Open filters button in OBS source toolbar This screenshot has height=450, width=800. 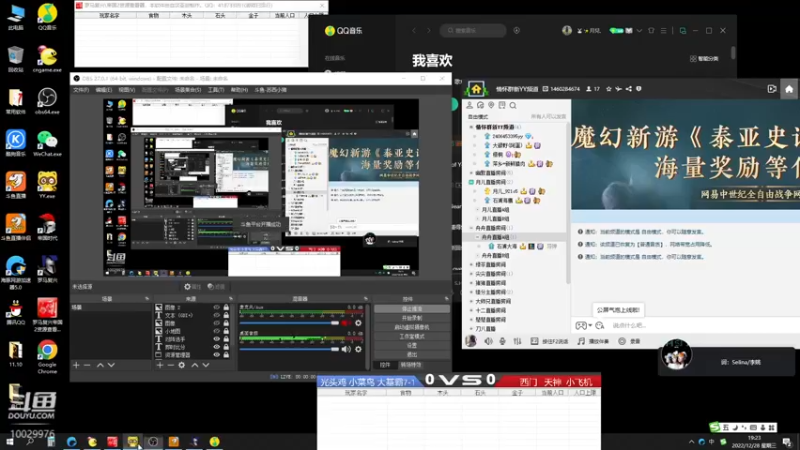[216, 287]
